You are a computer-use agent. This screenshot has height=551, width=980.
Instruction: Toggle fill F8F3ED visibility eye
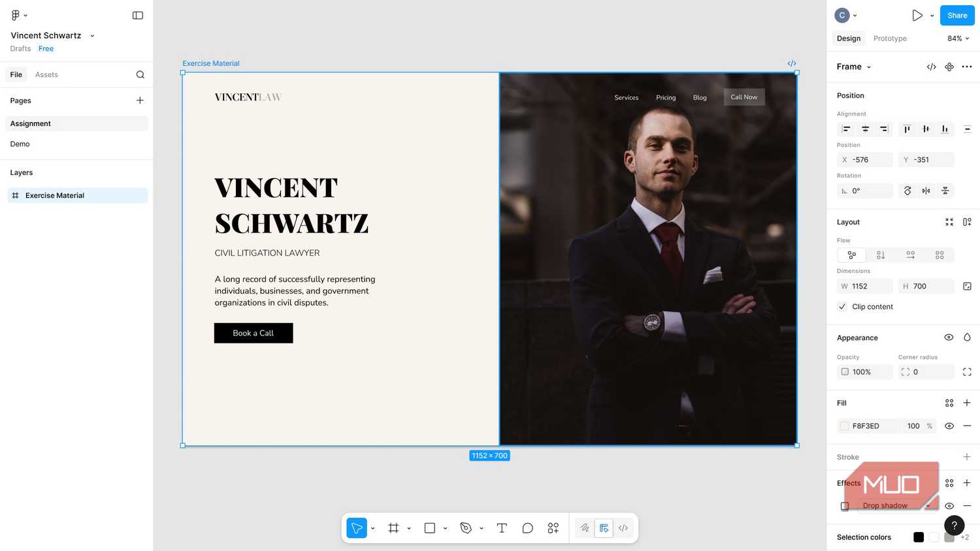click(x=949, y=426)
